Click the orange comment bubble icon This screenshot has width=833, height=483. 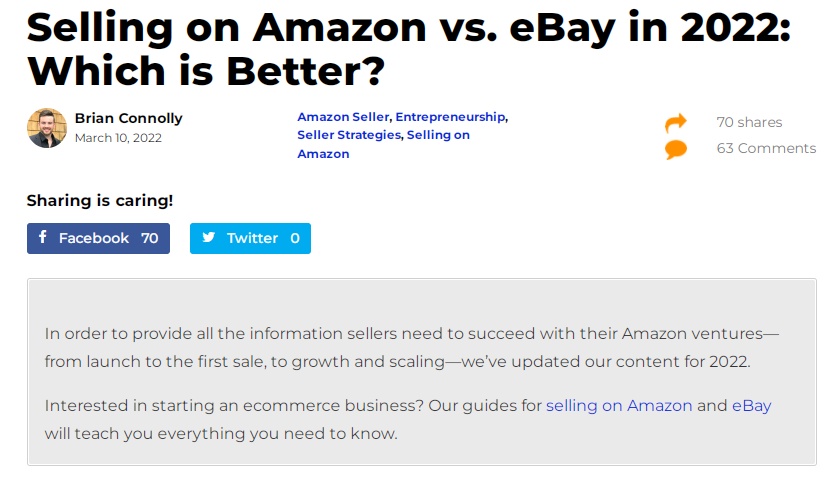(x=676, y=149)
